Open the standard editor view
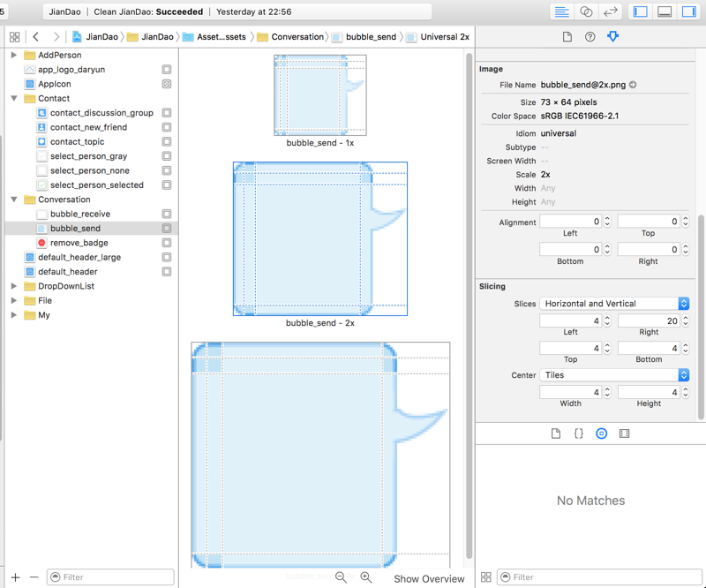706x588 pixels. [561, 12]
